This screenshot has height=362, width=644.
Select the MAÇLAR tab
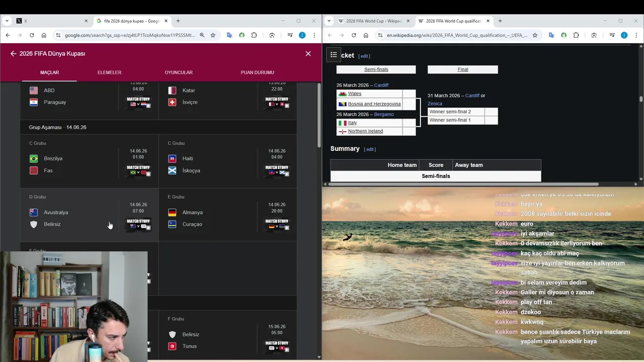[x=49, y=72]
